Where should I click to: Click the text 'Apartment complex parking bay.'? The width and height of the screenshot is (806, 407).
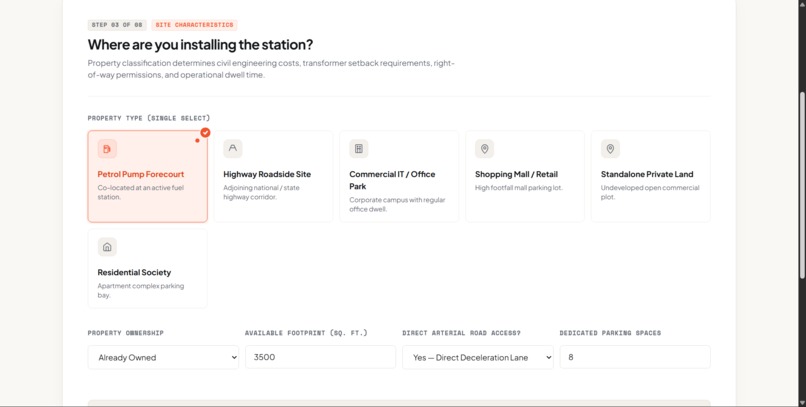click(141, 290)
